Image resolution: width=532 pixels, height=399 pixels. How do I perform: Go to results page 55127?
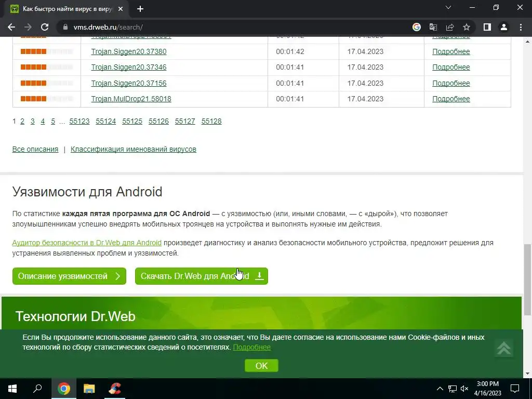tap(185, 121)
